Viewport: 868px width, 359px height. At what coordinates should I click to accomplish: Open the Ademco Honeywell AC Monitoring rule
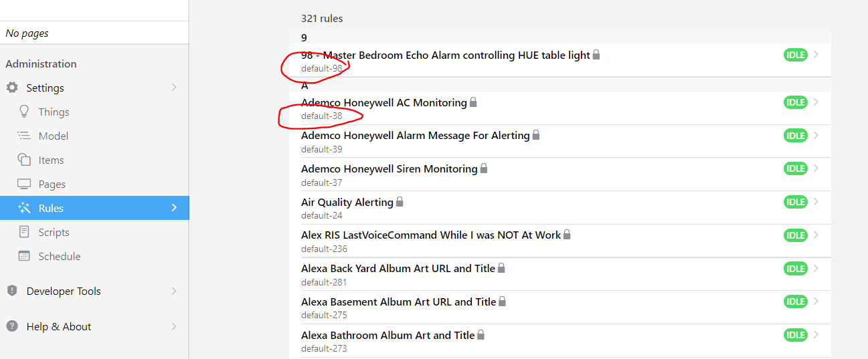point(383,103)
